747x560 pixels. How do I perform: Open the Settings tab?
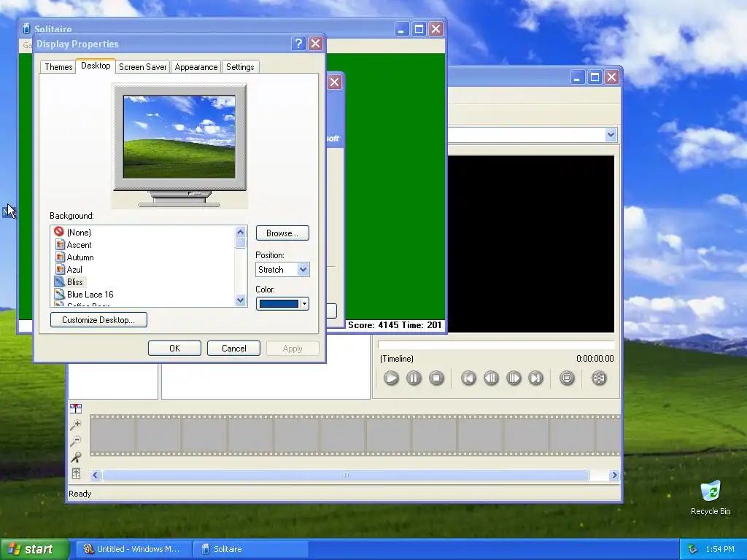click(240, 67)
